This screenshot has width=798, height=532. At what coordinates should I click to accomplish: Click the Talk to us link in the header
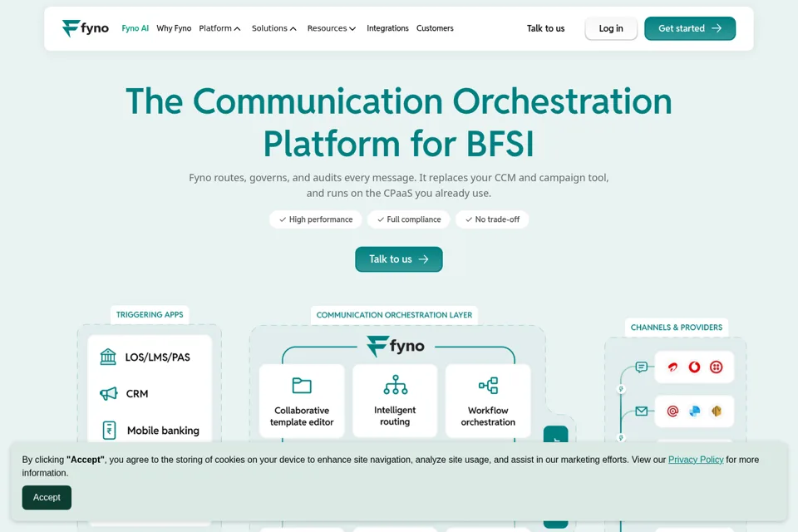tap(545, 28)
